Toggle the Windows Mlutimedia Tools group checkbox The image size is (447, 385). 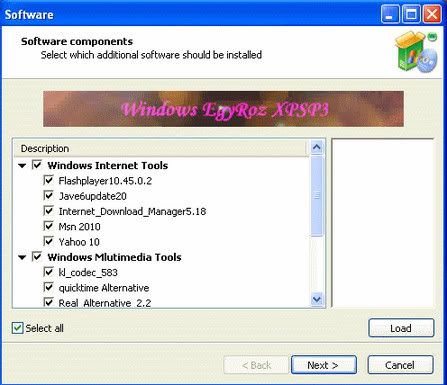[37, 257]
